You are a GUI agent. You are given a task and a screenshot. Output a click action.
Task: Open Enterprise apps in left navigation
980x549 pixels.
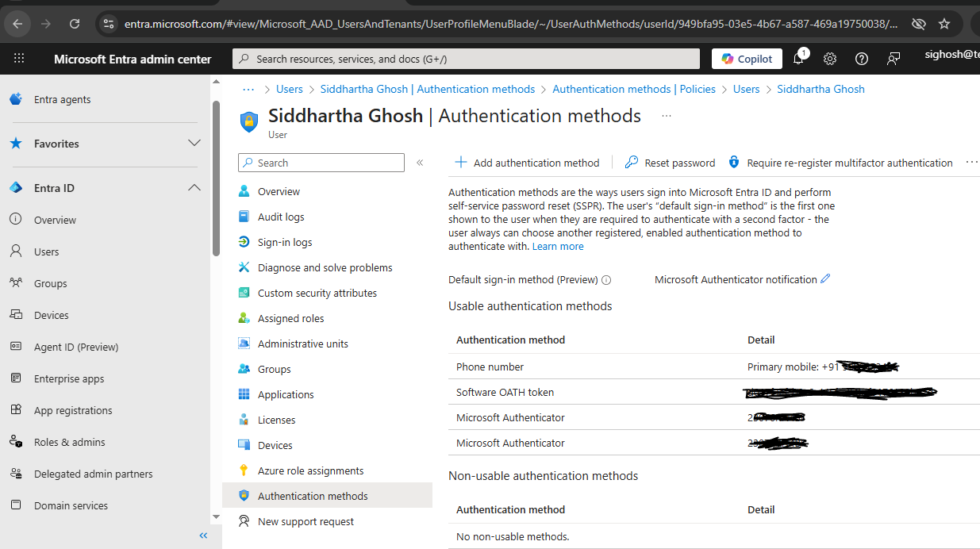69,378
